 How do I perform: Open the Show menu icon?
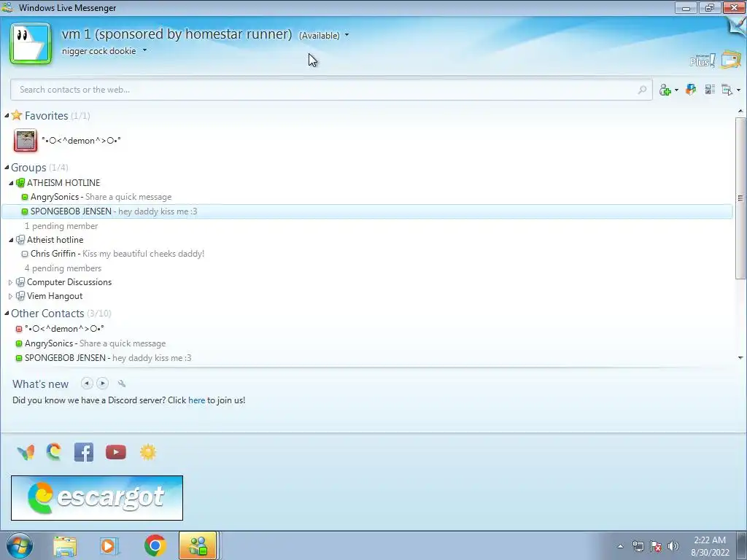(x=727, y=90)
